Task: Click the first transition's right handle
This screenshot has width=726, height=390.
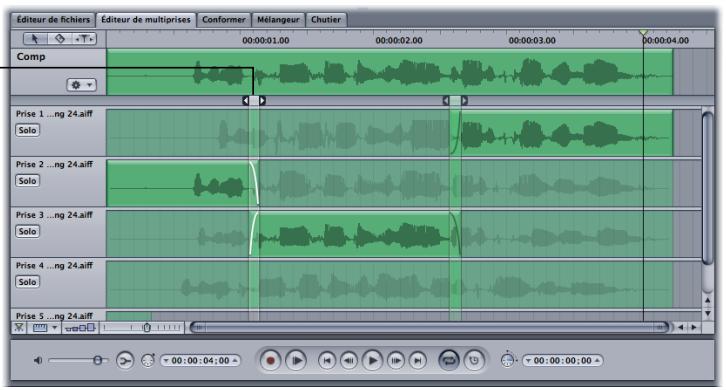Action: (x=263, y=100)
